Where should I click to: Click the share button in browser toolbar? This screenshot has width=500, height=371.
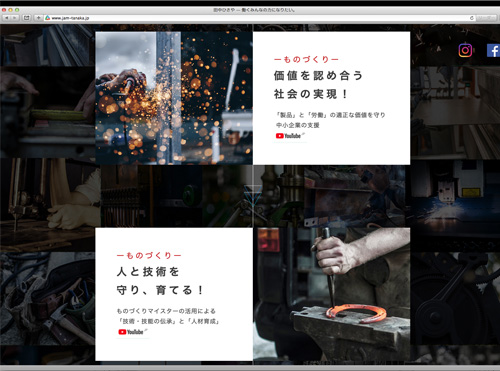point(27,18)
